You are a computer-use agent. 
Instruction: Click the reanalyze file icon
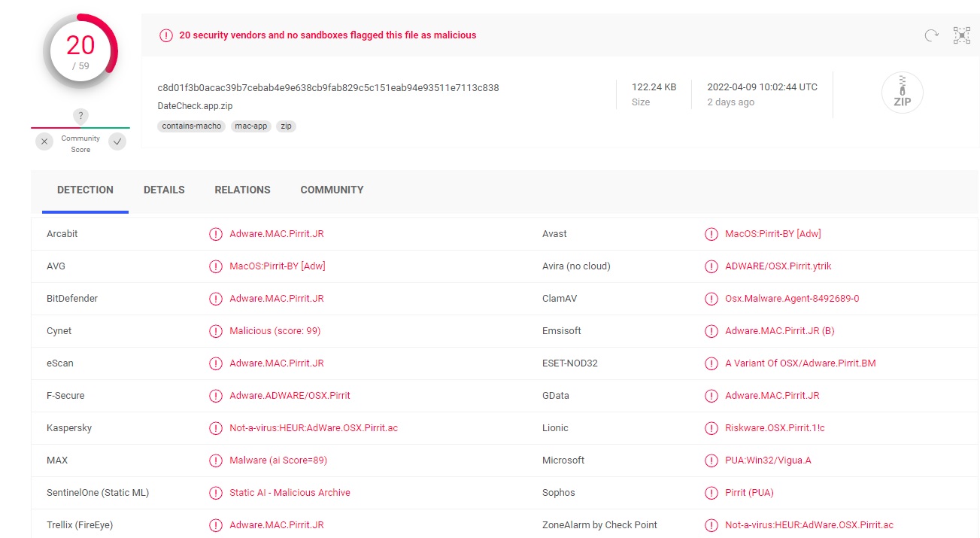931,35
